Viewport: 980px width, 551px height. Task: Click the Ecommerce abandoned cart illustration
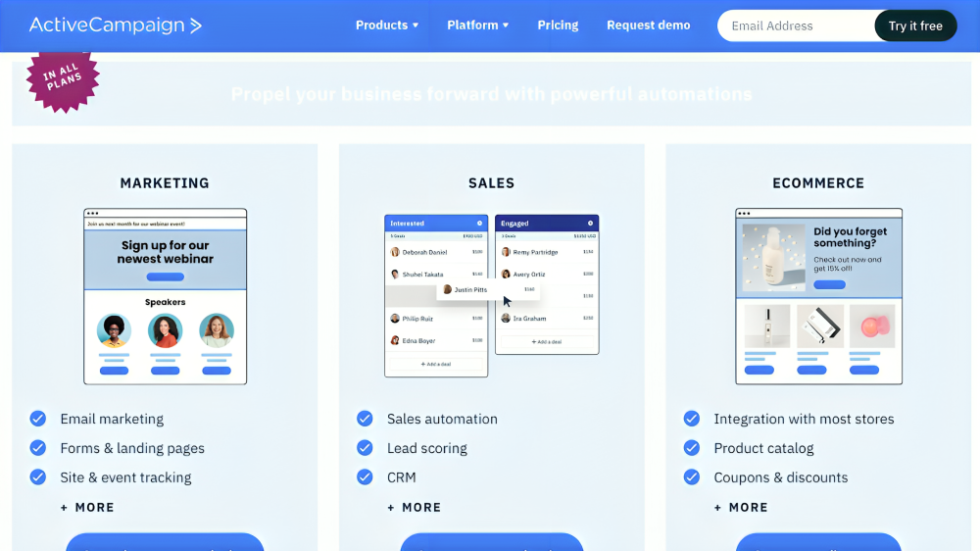[818, 296]
